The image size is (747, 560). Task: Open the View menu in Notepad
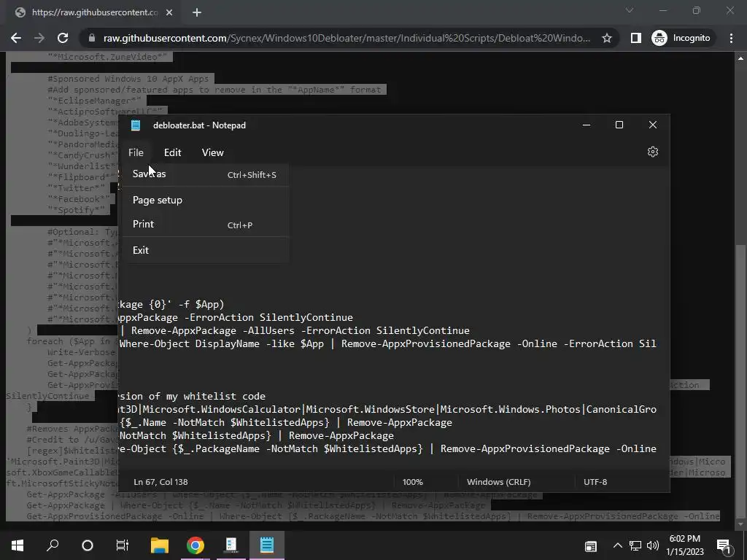point(212,152)
